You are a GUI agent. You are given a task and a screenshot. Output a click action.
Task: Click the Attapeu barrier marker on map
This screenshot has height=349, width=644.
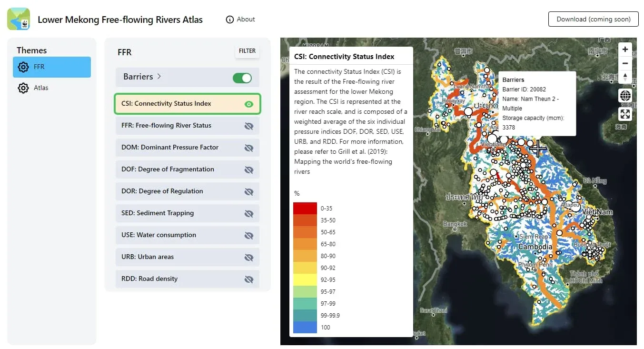pos(575,207)
